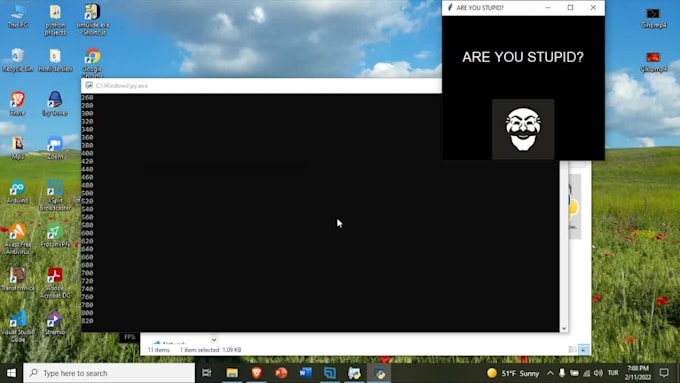Click the microphone icon in system tray
The width and height of the screenshot is (680, 383).
click(562, 373)
